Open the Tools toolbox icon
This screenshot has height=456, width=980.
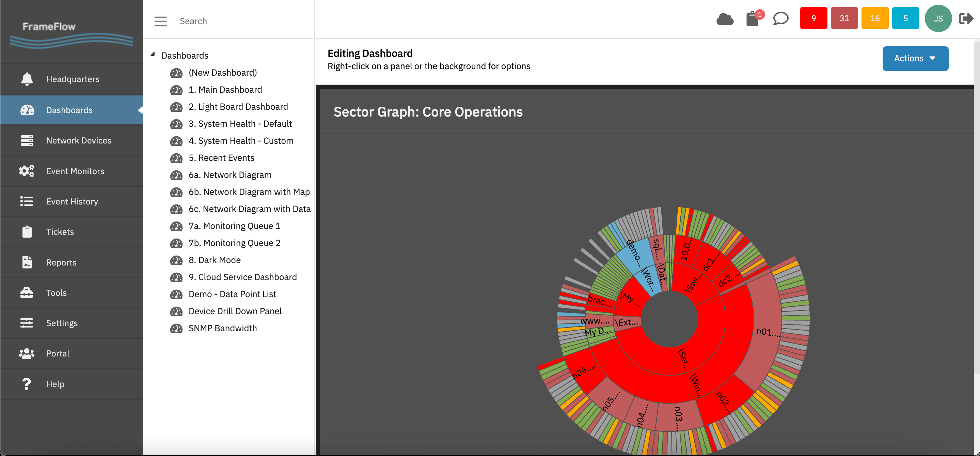coord(27,293)
